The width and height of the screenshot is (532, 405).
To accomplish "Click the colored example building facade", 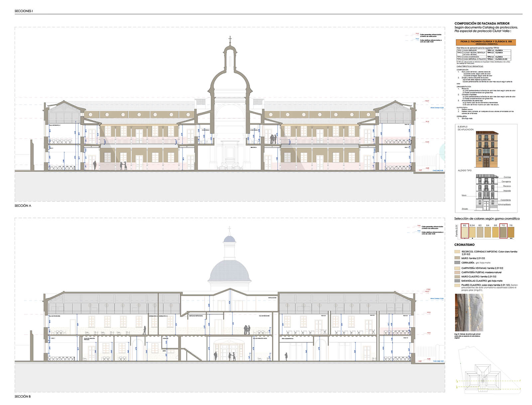I will click(487, 149).
